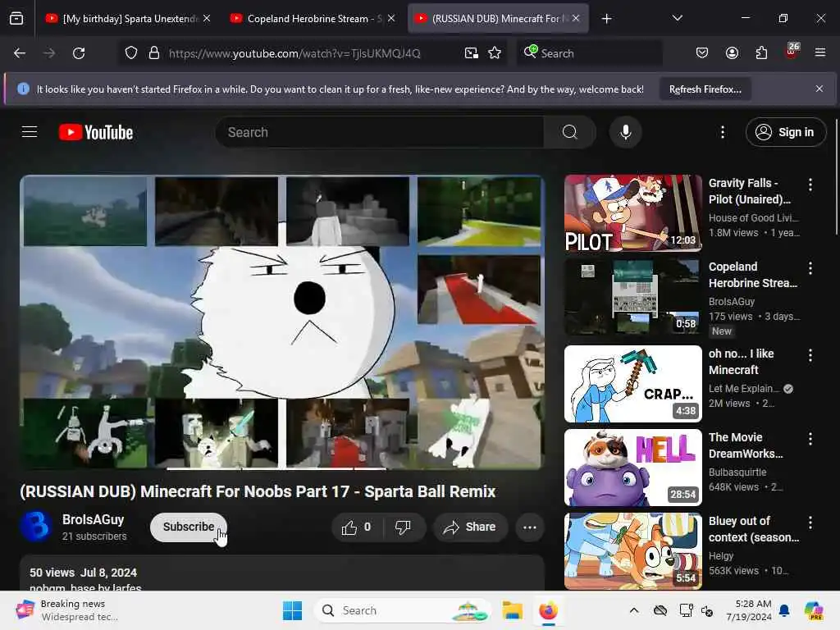Open picture-in-picture icon in address bar
The width and height of the screenshot is (840, 630).
coord(472,53)
